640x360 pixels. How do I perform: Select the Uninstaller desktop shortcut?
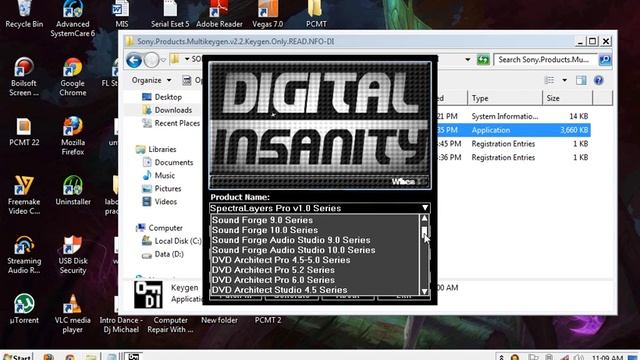click(73, 191)
